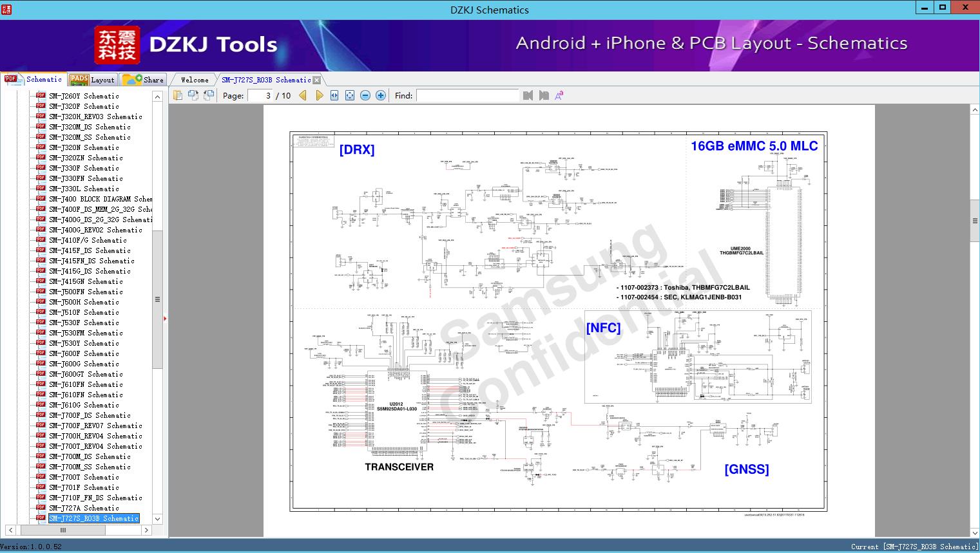980x553 pixels.
Task: Click the PDF icon beside SM-J530Y Schematic
Action: click(41, 342)
